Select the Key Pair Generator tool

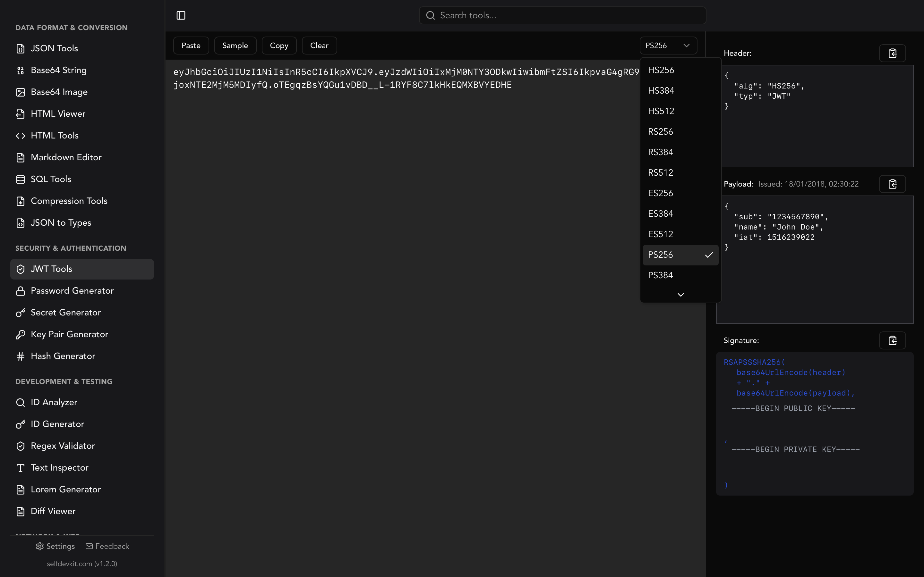pos(70,334)
